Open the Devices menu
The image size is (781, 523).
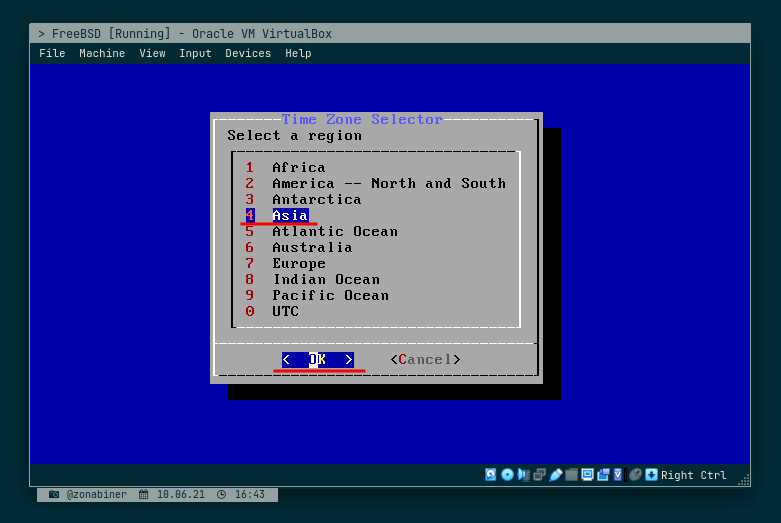[x=248, y=53]
